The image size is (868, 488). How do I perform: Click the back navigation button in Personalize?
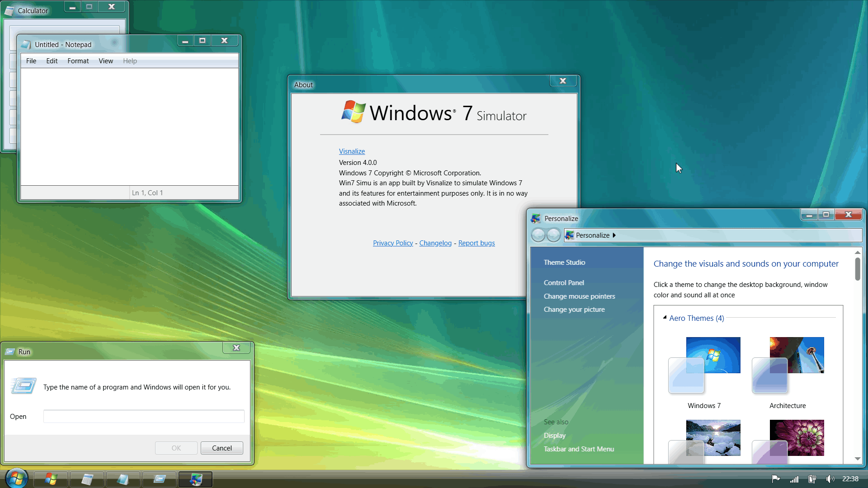click(538, 235)
